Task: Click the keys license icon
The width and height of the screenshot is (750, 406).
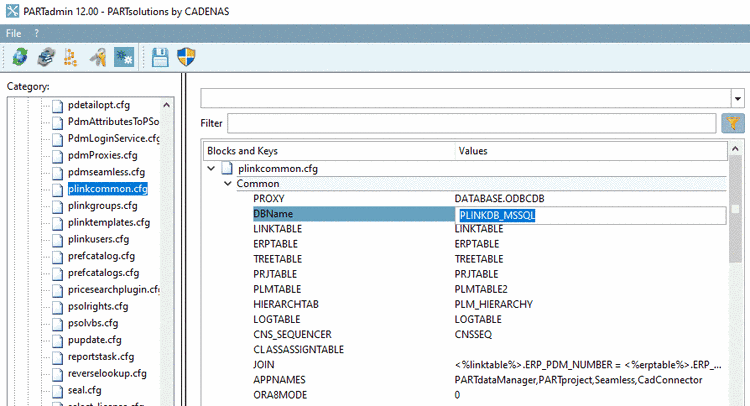Action: coord(98,57)
